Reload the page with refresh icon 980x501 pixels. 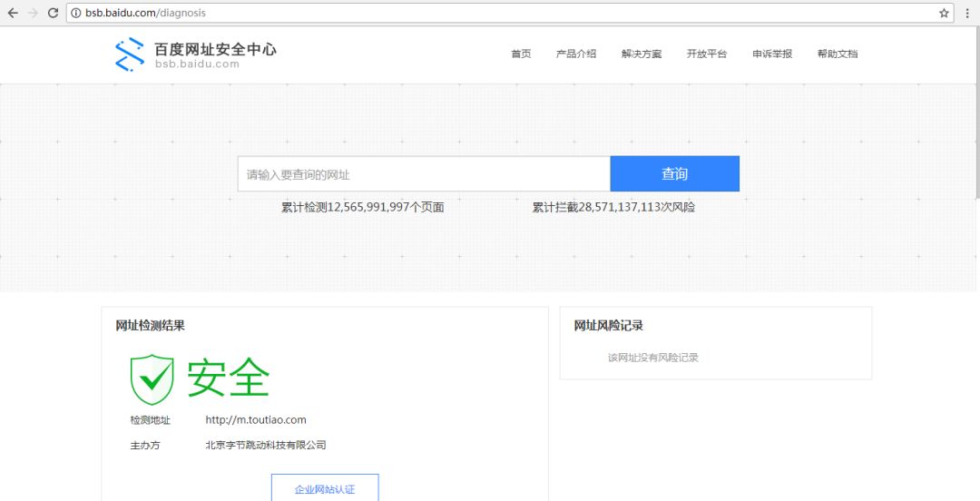coord(53,13)
